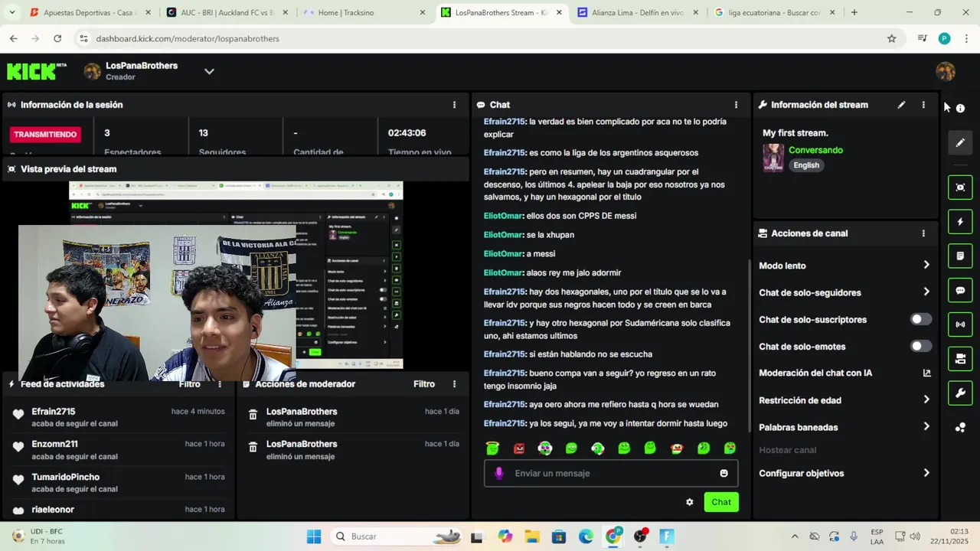Click the KICK logo
Viewport: 980px width, 551px height.
click(36, 71)
